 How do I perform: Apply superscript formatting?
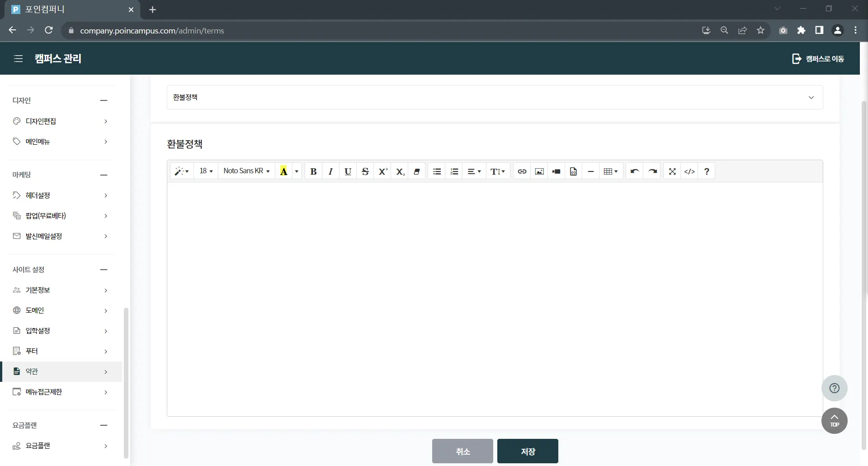(x=382, y=171)
